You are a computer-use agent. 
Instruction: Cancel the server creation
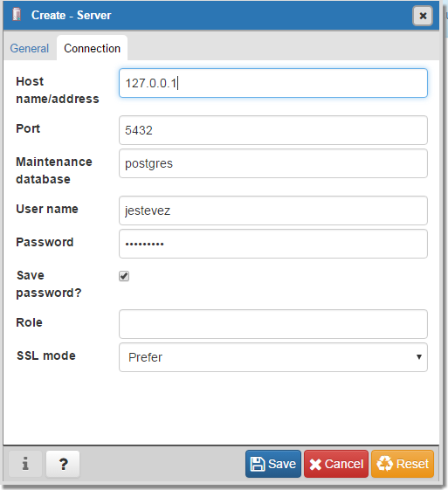(336, 464)
